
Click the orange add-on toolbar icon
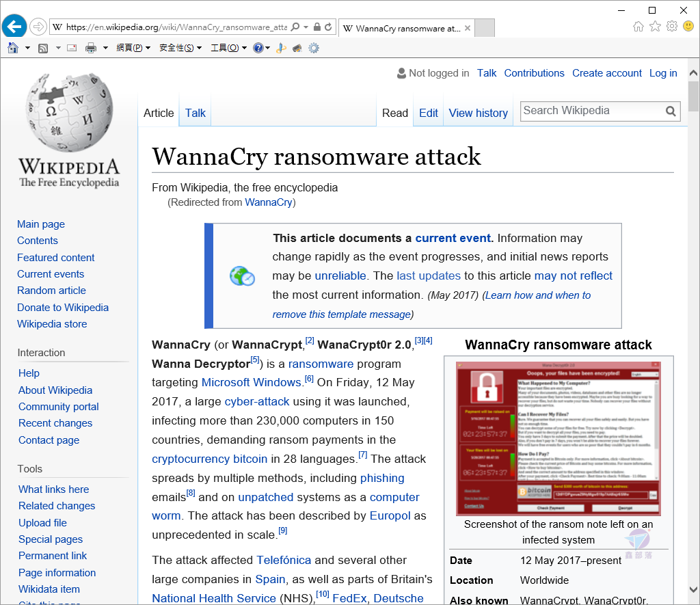(x=281, y=48)
